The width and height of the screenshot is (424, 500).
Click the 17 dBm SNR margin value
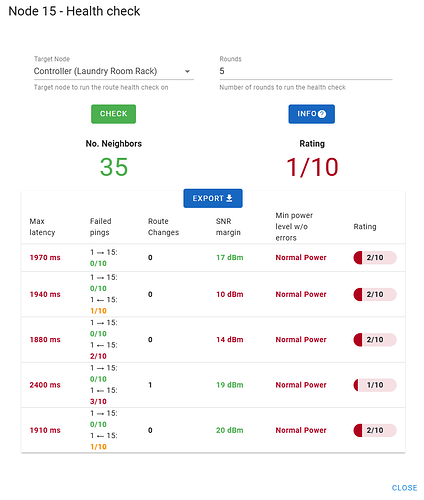tap(230, 258)
